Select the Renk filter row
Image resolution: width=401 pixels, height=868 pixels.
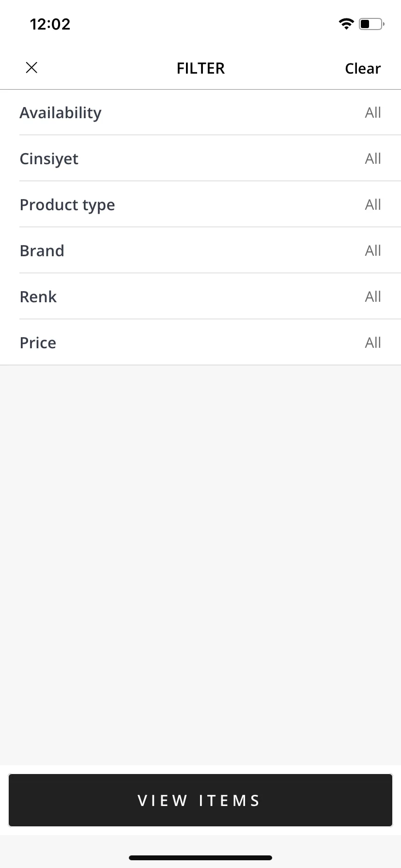click(x=200, y=296)
